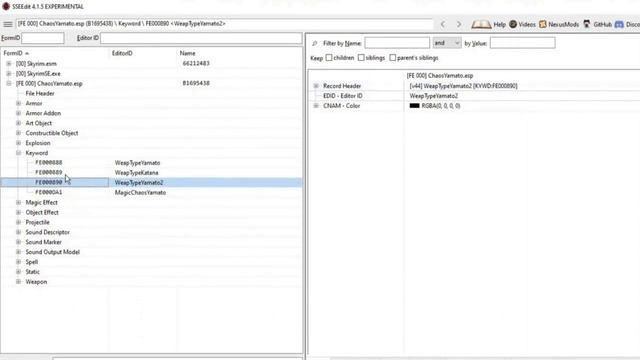This screenshot has width=640, height=360.
Task: Expand the Sound Descriptor group
Action: pyautogui.click(x=18, y=232)
